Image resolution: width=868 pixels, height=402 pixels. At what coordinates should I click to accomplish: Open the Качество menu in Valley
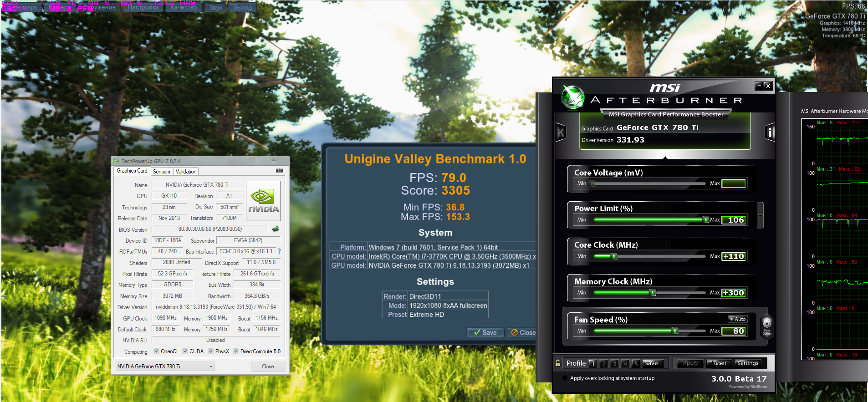[184, 7]
